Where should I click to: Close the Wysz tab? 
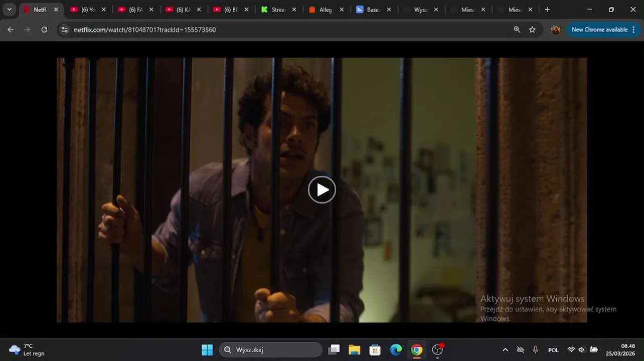pos(436,10)
